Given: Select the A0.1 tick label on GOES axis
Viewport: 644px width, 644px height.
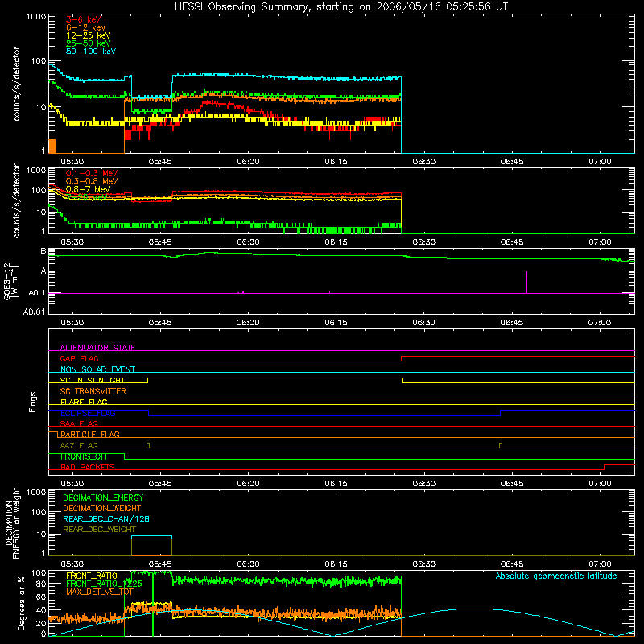Looking at the screenshot, I should (36, 293).
